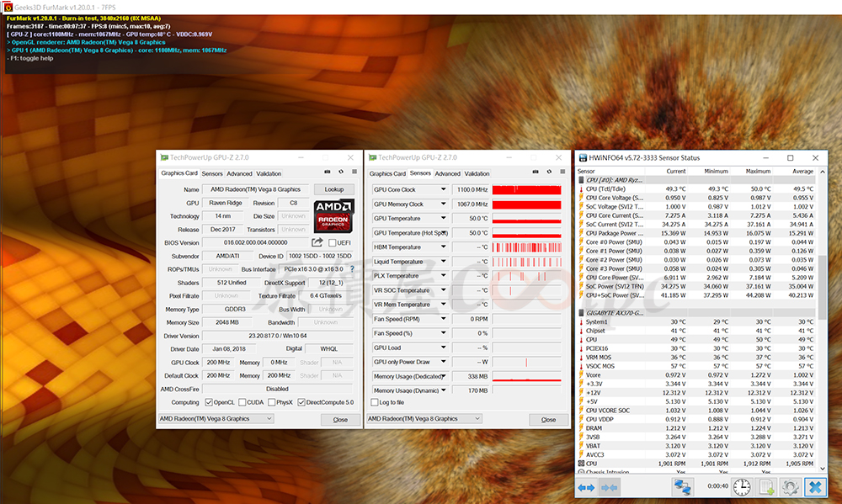Open the hamburger menu in GPU-Z Graphics Card window
The width and height of the screenshot is (842, 504).
354,172
